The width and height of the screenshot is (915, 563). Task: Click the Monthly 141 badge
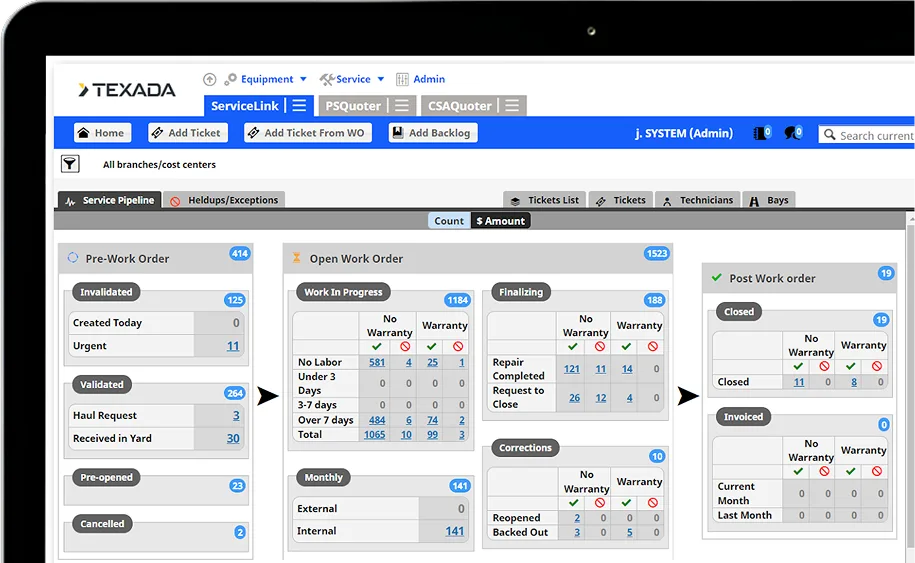pyautogui.click(x=460, y=485)
